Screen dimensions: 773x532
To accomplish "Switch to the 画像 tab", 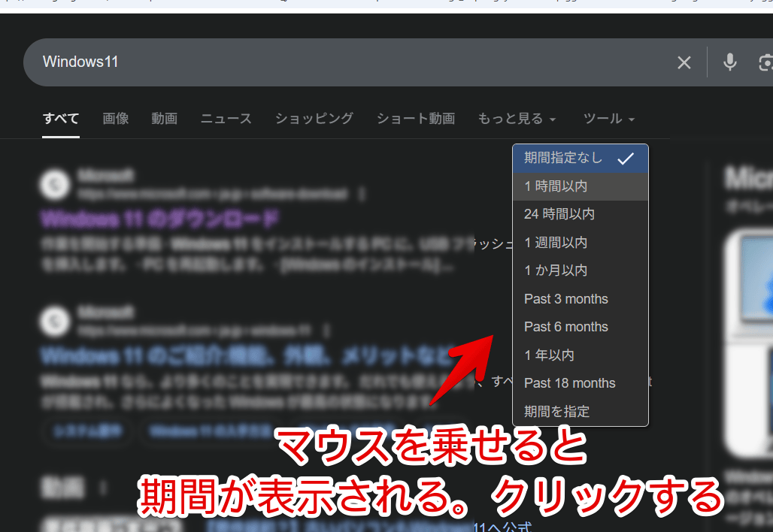I will click(115, 119).
